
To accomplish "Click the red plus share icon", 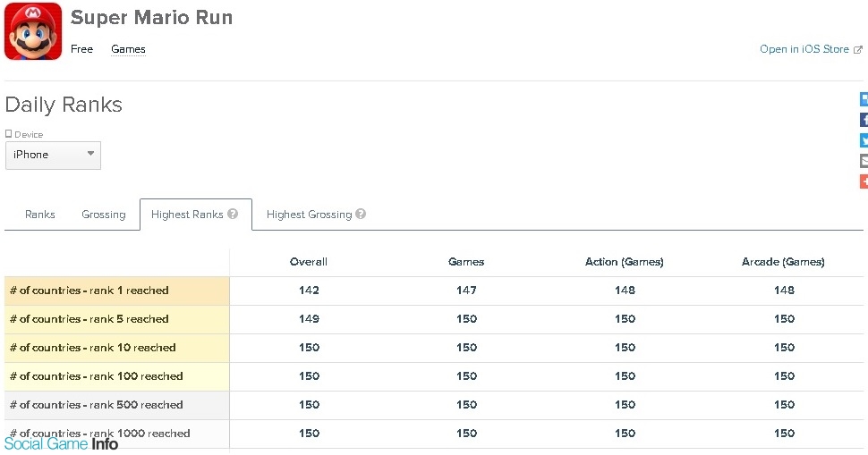I will tap(864, 181).
